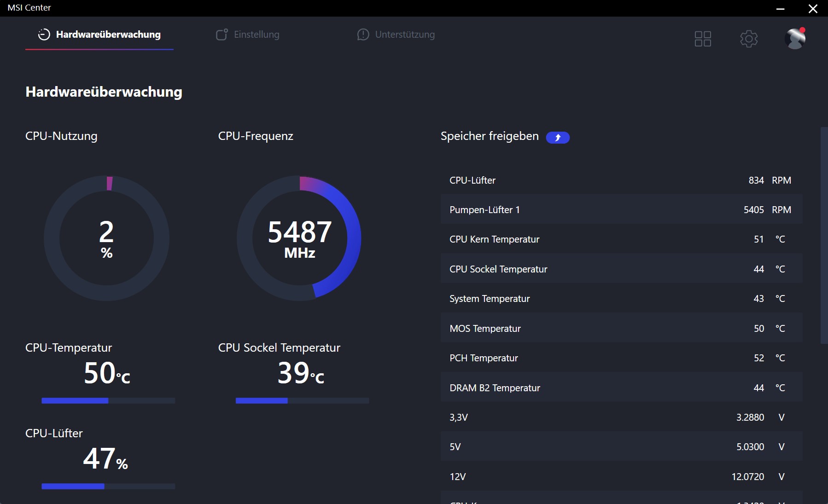
Task: Select the DRAM B2 Temperatur row
Action: point(621,388)
